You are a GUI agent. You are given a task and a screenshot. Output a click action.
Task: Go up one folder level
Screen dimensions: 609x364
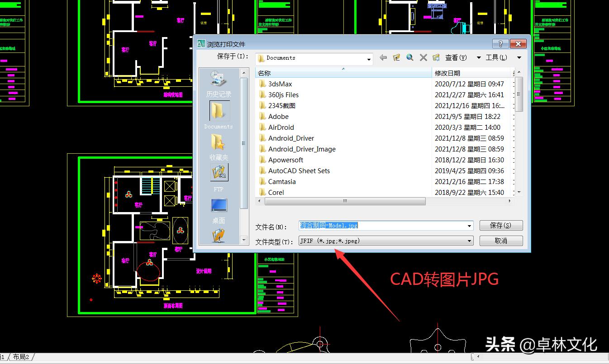coord(396,57)
